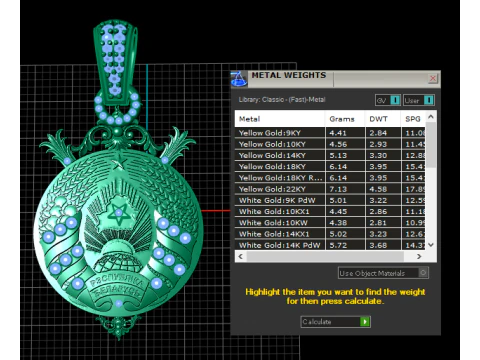Select the Yellow Gold:22KY row
This screenshot has height=360, width=480.
[330, 189]
